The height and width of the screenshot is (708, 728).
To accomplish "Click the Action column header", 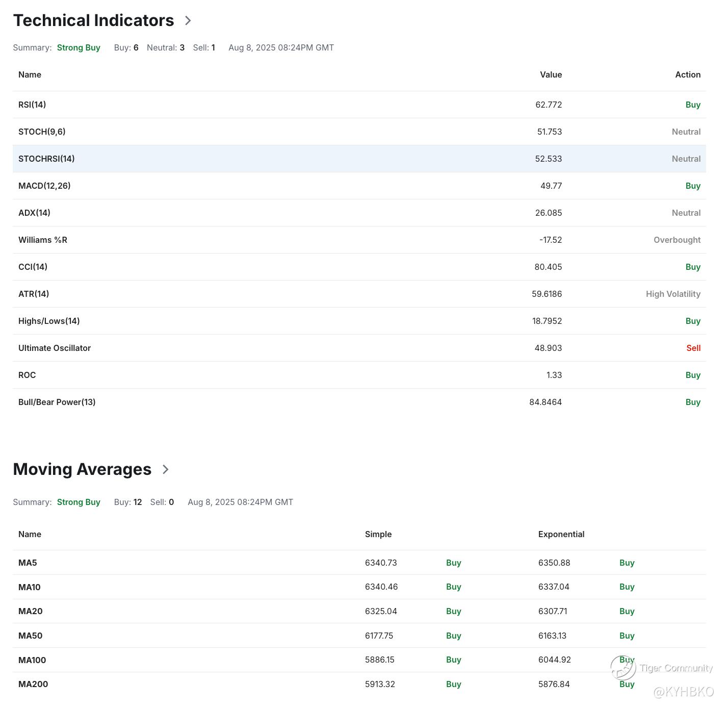I will pos(687,74).
